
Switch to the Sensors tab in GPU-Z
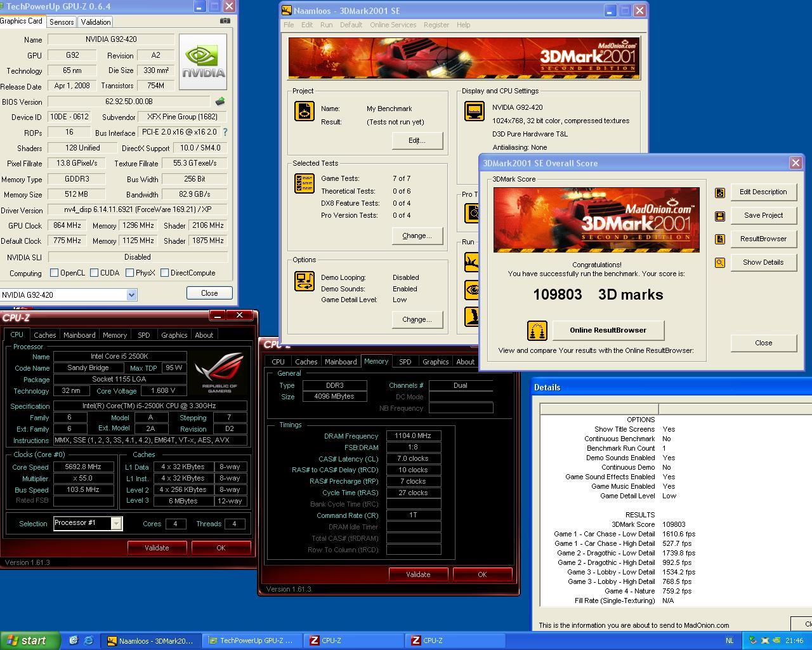(x=62, y=22)
